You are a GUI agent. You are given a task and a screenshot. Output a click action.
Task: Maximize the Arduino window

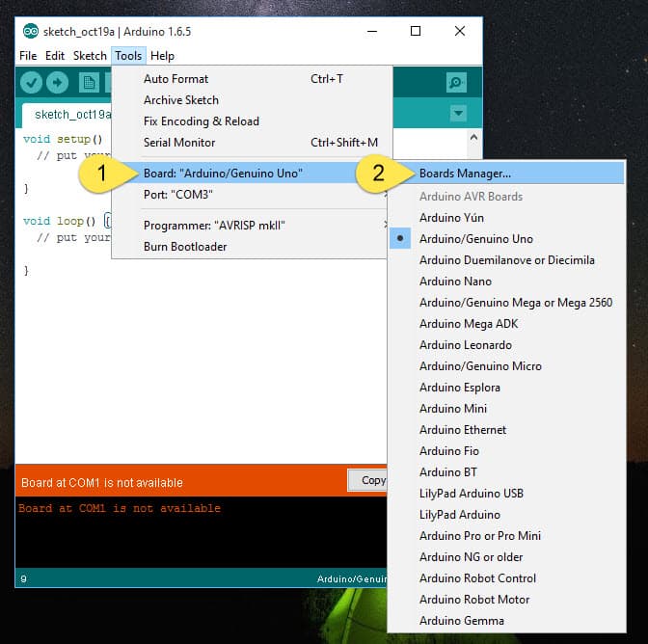tap(416, 31)
